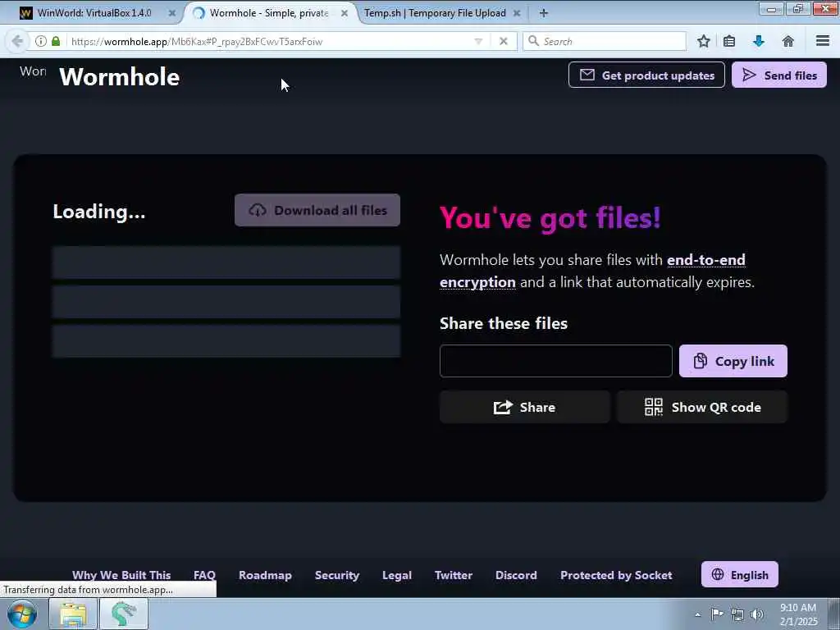Image resolution: width=840 pixels, height=630 pixels.
Task: Open site information icon in address bar
Action: tap(41, 41)
